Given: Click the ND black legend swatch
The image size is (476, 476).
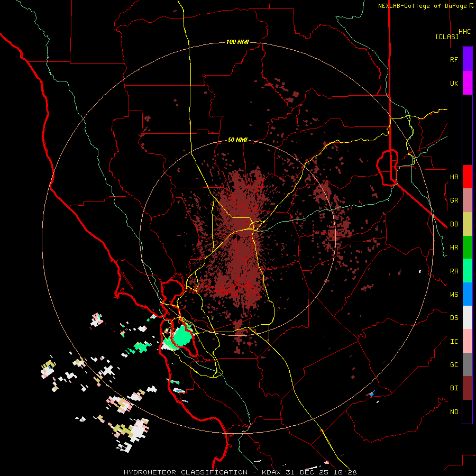Looking at the screenshot, I should [x=467, y=411].
